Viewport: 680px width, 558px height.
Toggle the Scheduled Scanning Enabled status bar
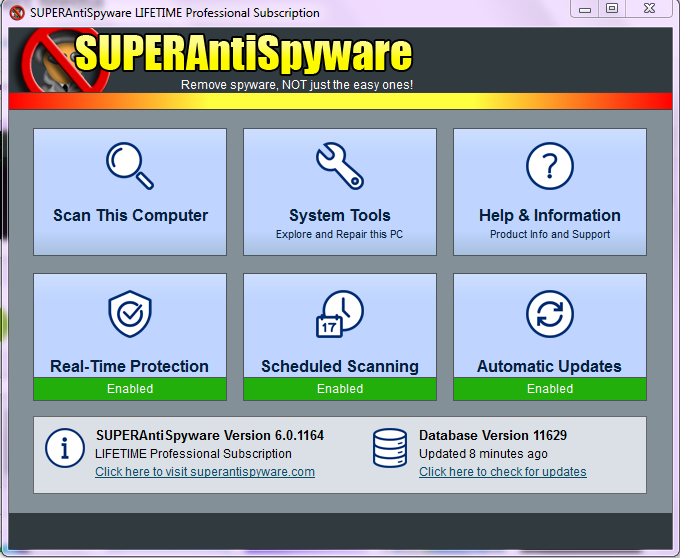[340, 388]
